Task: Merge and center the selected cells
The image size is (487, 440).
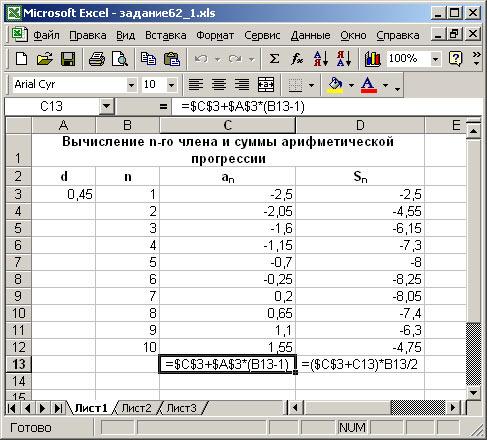Action: click(266, 85)
